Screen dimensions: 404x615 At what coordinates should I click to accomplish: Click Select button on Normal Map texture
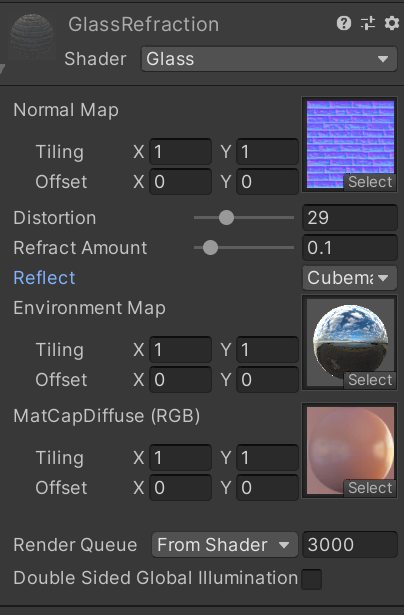(x=370, y=182)
